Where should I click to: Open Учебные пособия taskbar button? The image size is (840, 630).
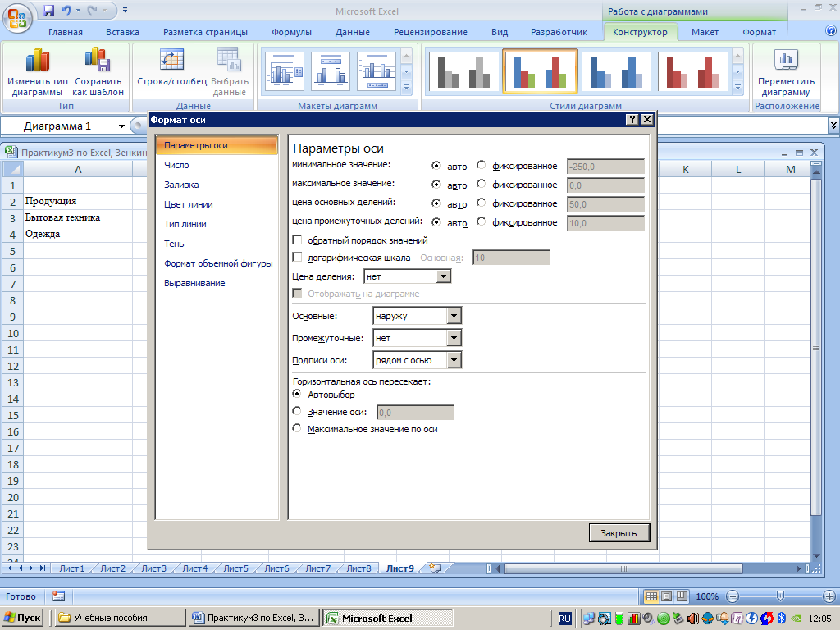119,618
